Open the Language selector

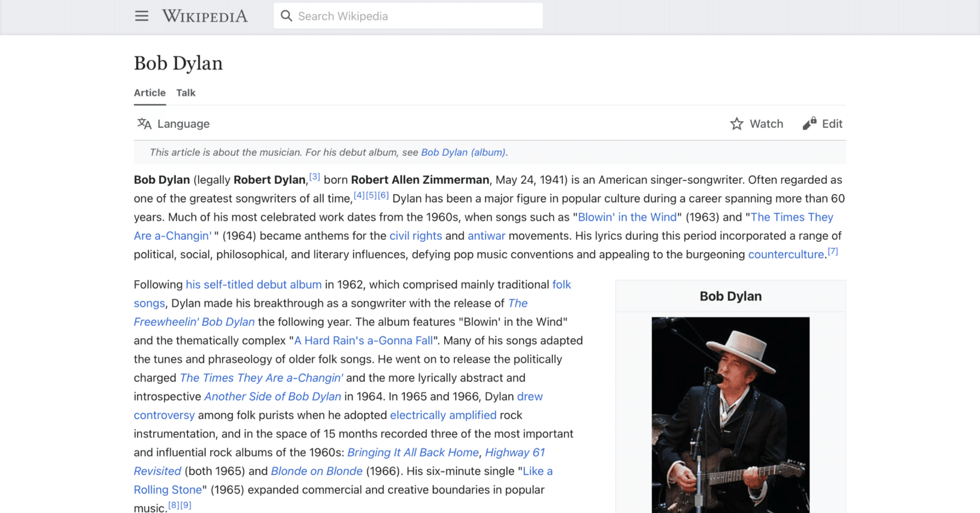click(173, 124)
